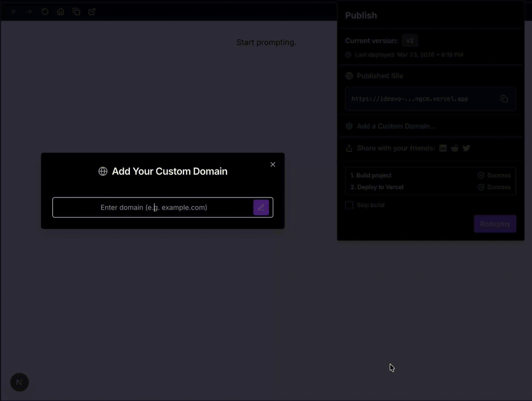Viewport: 532px width, 401px height.
Task: Click the published vercel.app URL
Action: (x=410, y=99)
